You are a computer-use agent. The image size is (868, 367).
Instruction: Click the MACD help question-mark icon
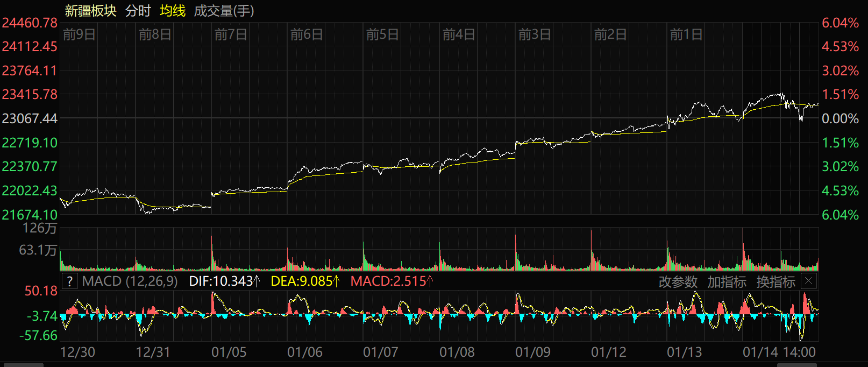click(69, 281)
